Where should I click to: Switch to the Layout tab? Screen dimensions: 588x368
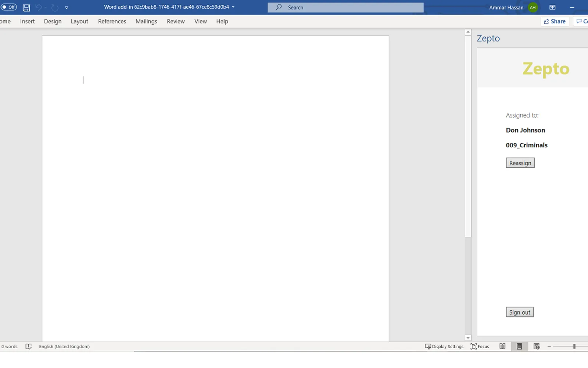79,21
